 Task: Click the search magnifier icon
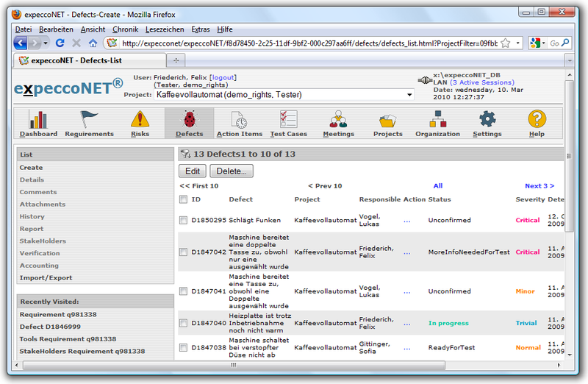coord(565,43)
